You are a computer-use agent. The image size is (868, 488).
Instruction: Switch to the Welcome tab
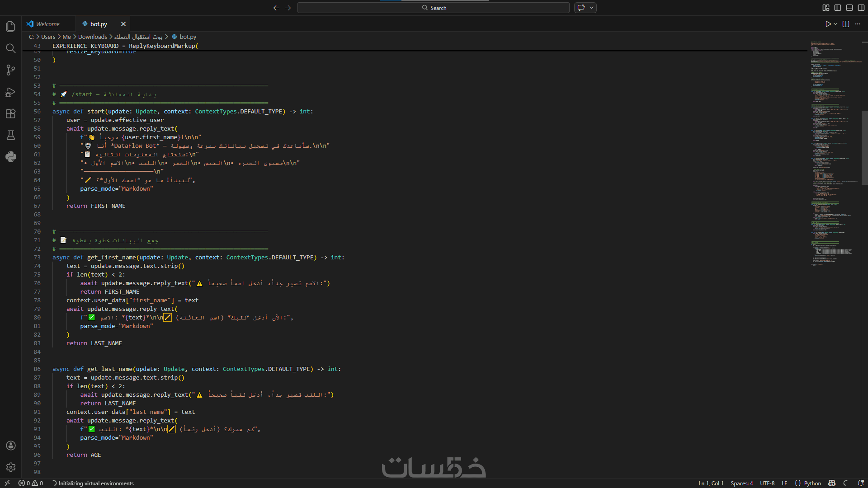click(47, 24)
